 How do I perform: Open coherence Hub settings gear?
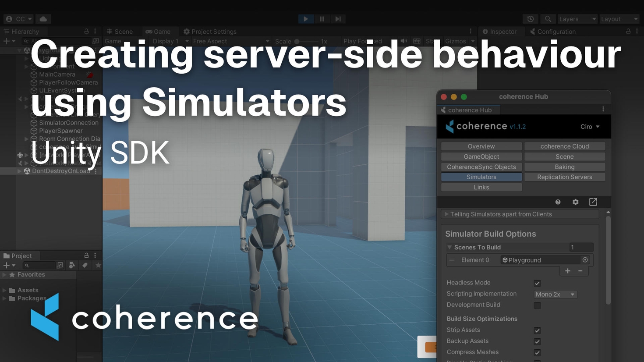[x=575, y=202]
